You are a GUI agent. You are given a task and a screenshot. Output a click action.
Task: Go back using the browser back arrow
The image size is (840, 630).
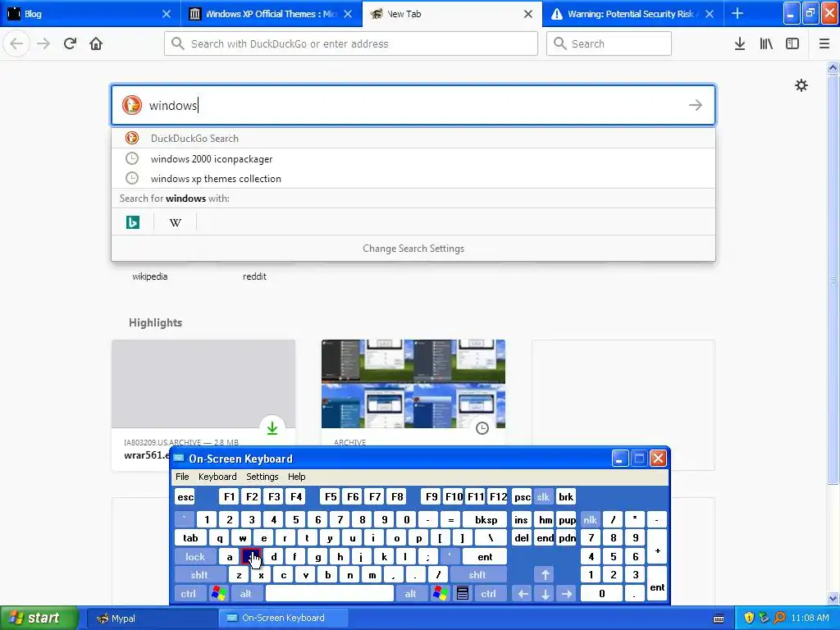[16, 43]
